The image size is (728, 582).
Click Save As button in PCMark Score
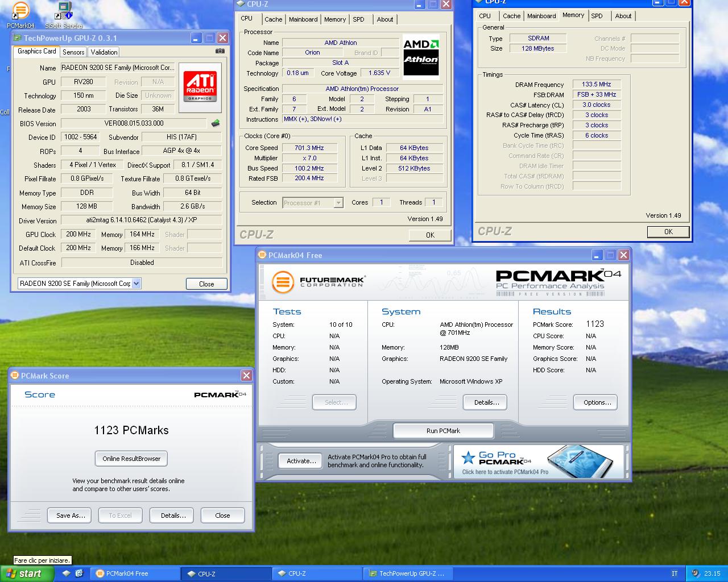click(x=71, y=516)
